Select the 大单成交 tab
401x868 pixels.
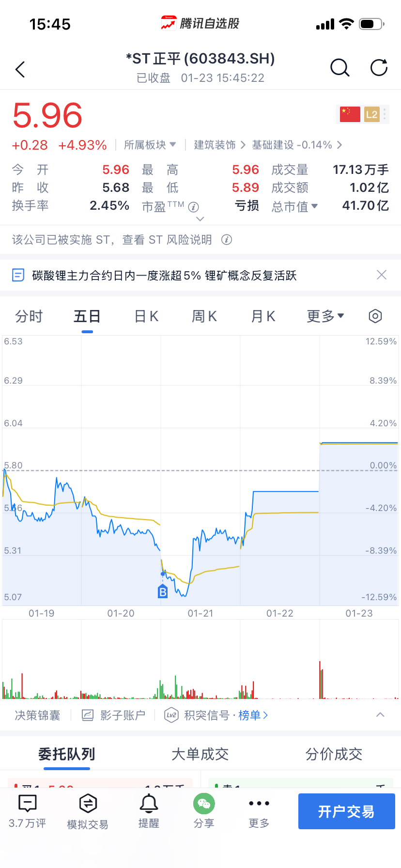(x=200, y=754)
